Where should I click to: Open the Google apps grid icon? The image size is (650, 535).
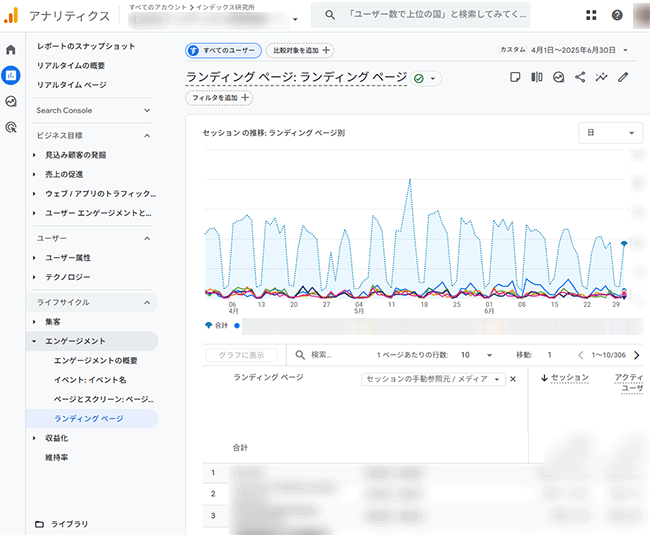pyautogui.click(x=591, y=15)
